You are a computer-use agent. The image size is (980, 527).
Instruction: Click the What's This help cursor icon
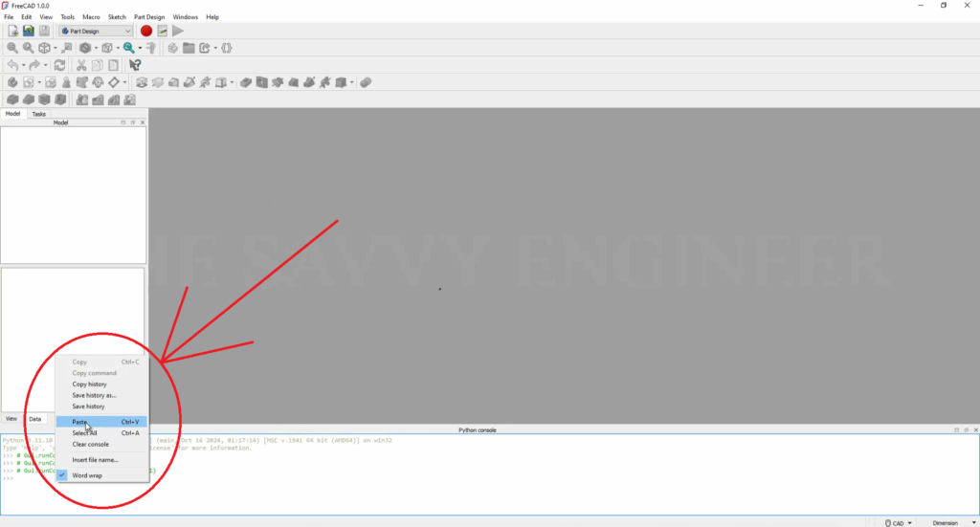pos(135,65)
